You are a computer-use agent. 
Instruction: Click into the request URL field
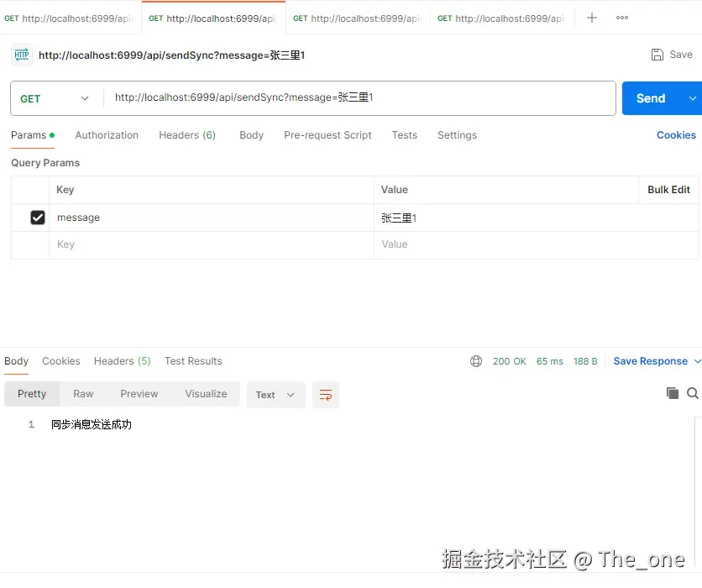click(x=359, y=98)
